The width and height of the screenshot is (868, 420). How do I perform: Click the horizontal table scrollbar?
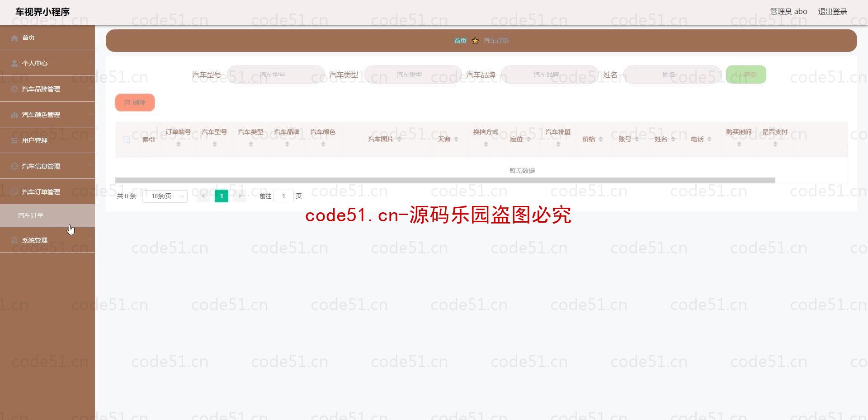point(445,180)
